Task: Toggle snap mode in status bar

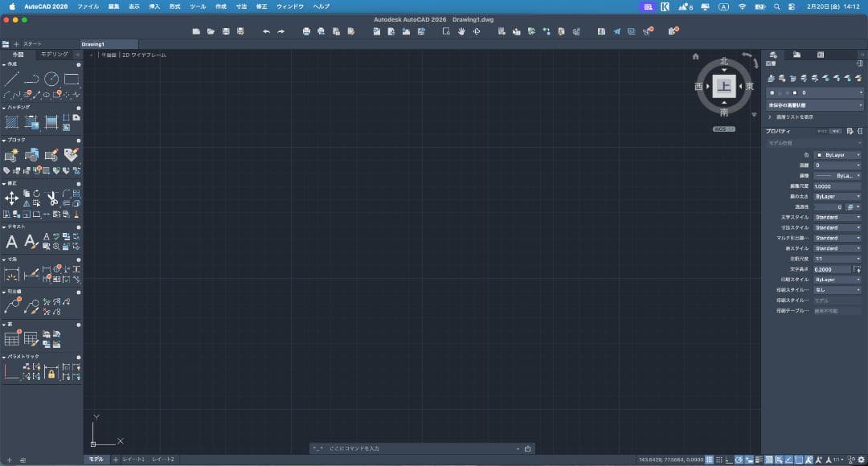Action: point(719,460)
